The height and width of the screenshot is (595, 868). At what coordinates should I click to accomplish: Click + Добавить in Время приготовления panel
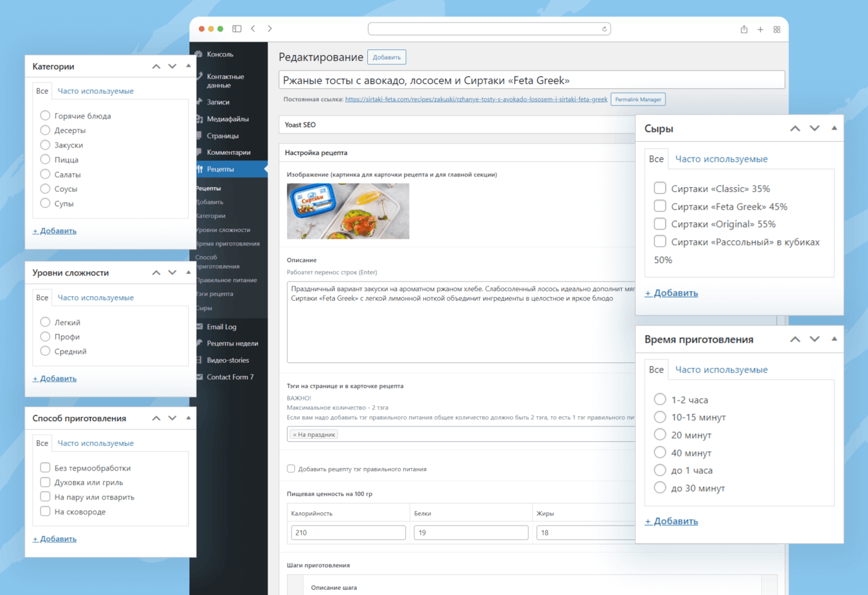coord(671,521)
